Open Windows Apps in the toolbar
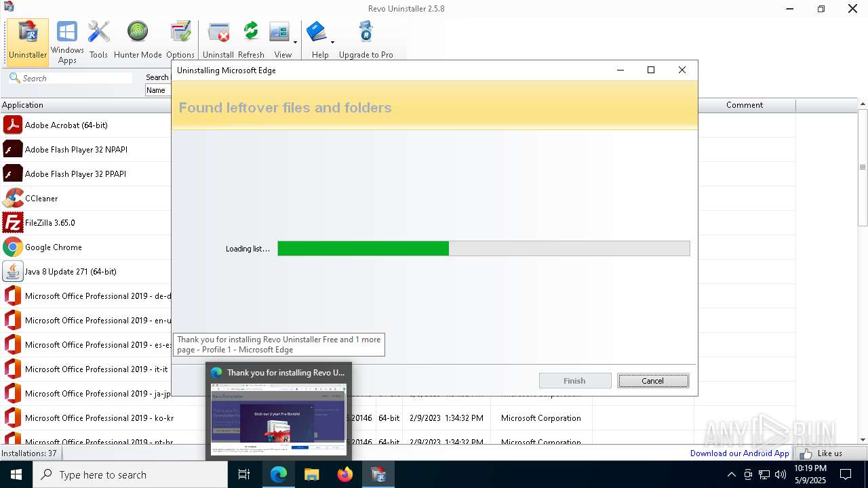Screen dimensions: 868x488 (67, 42)
